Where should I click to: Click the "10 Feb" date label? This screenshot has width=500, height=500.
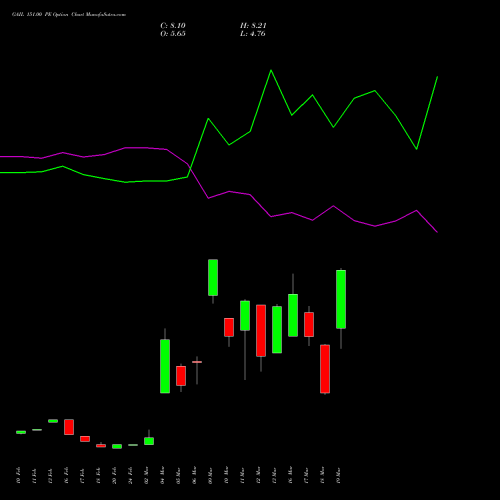coord(18,475)
